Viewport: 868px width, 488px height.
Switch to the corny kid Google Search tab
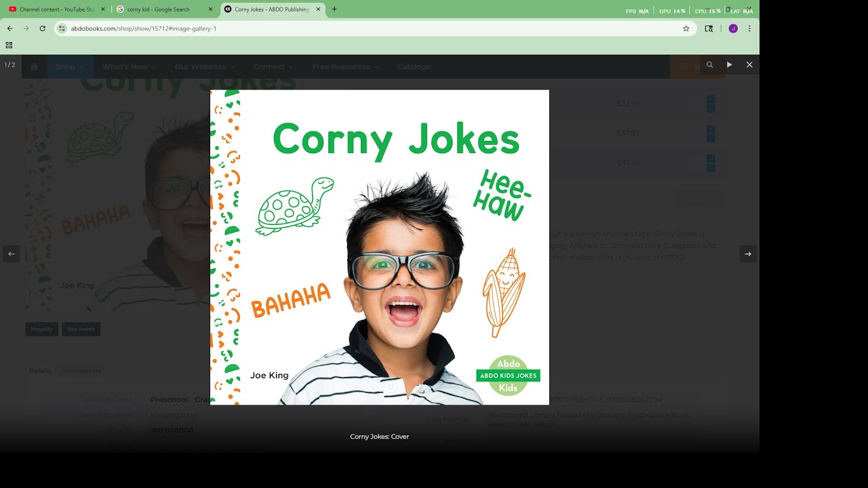click(x=164, y=9)
